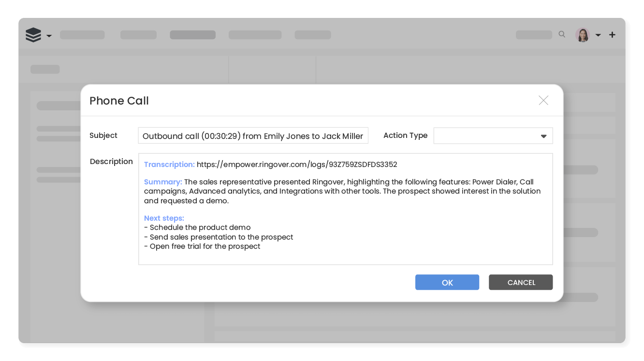Screen dimensions: 644x361
Task: Expand the arrow next to the user avatar
Action: click(598, 35)
